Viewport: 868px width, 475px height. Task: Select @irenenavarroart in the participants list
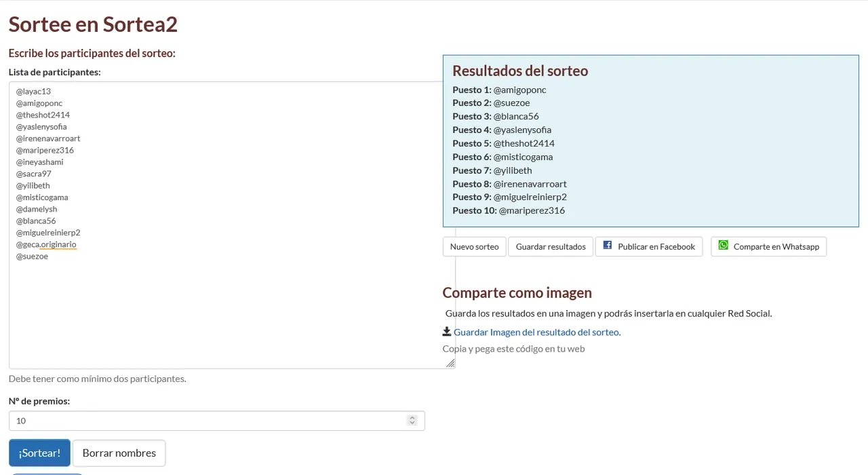48,138
